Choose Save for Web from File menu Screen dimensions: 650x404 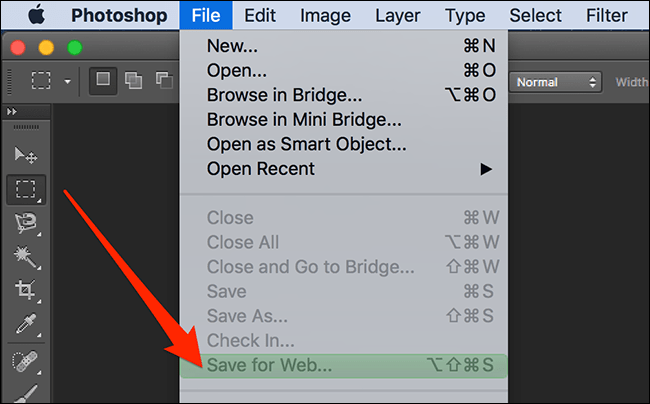click(x=344, y=365)
